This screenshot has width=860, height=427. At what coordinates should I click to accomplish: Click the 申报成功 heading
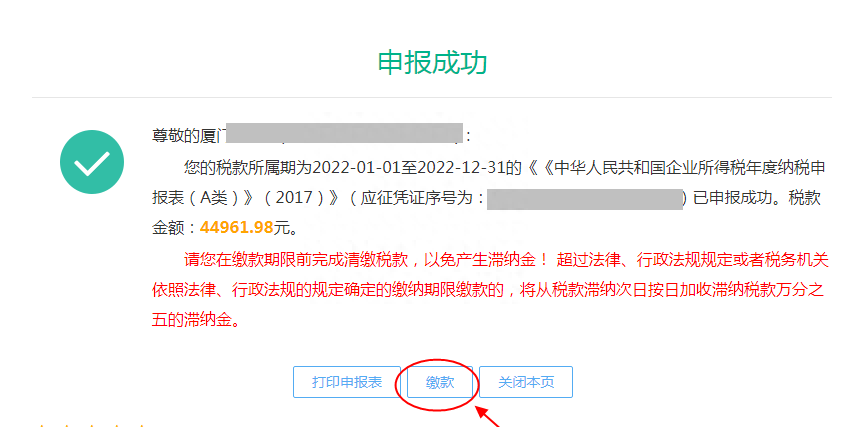(x=432, y=62)
